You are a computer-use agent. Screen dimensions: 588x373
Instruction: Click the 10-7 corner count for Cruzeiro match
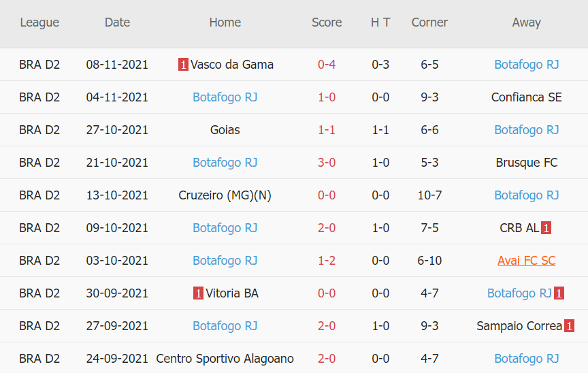click(x=429, y=195)
